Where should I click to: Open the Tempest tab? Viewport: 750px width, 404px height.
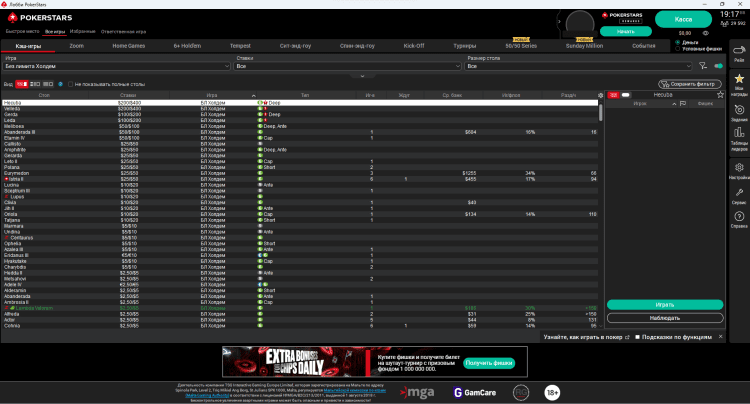coord(240,46)
